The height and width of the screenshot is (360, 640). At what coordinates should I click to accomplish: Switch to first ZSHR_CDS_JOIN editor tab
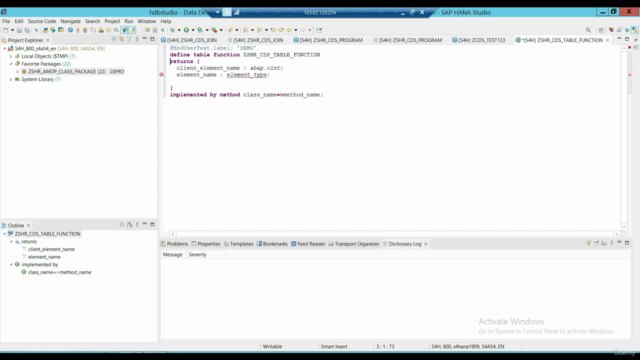pos(189,40)
